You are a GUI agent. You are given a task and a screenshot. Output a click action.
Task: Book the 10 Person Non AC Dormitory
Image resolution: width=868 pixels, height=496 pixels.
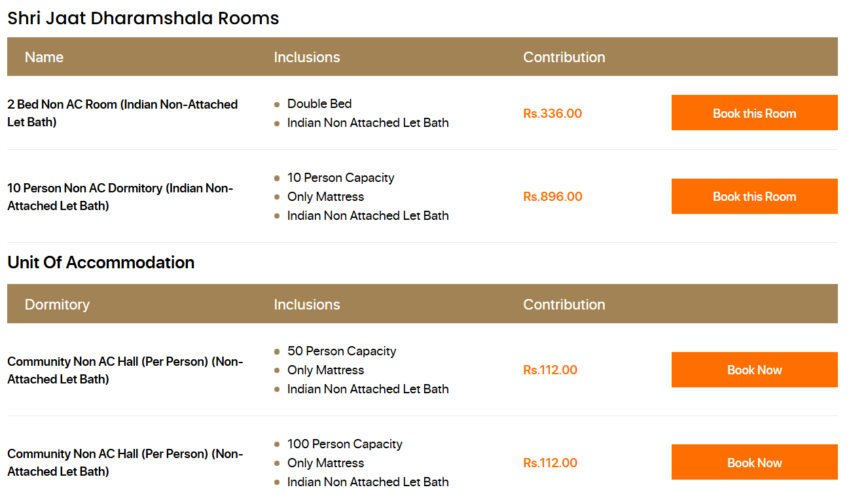(754, 196)
